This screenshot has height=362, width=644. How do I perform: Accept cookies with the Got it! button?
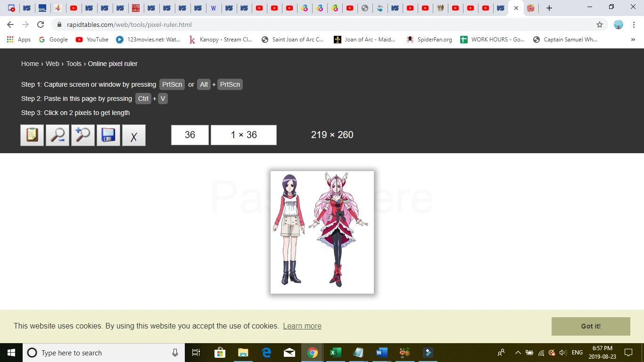tap(591, 326)
